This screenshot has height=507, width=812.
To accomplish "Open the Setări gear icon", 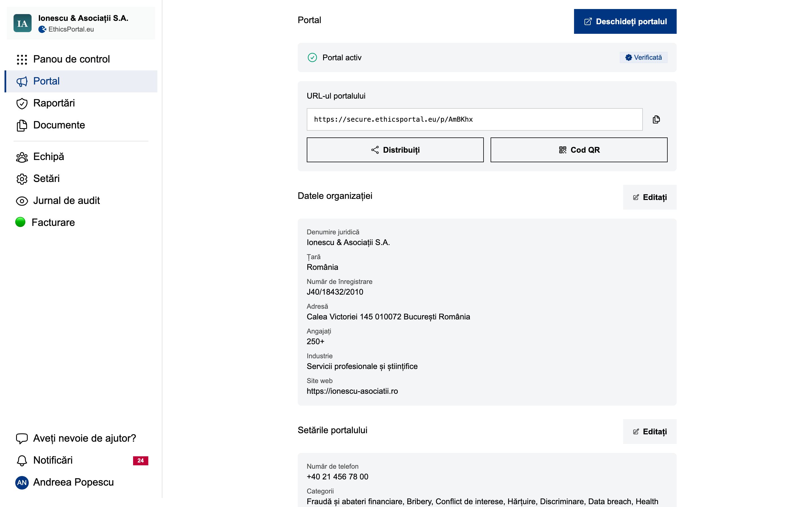I will point(22,179).
